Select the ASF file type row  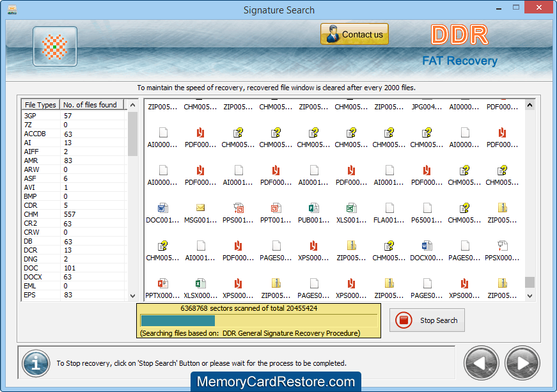pyautogui.click(x=74, y=178)
